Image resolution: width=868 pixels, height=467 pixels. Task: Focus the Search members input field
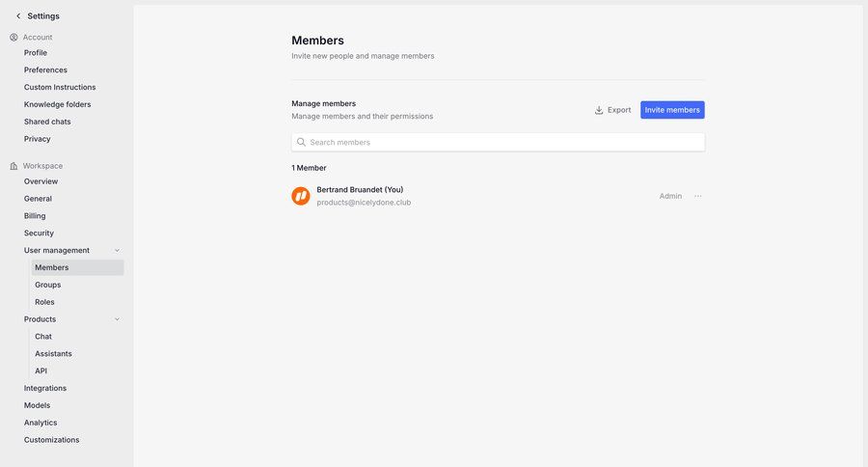[502, 142]
